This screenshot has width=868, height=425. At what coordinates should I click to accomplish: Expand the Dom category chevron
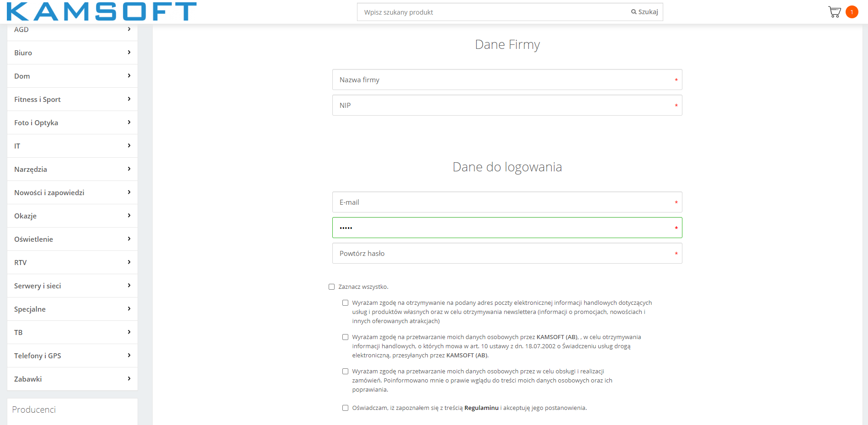[x=129, y=76]
